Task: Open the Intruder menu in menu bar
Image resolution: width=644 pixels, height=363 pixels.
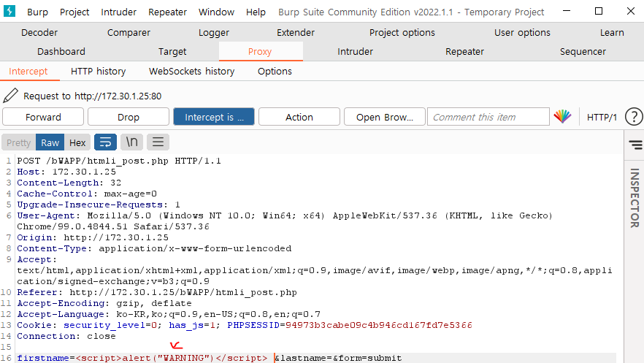Action: click(x=119, y=12)
